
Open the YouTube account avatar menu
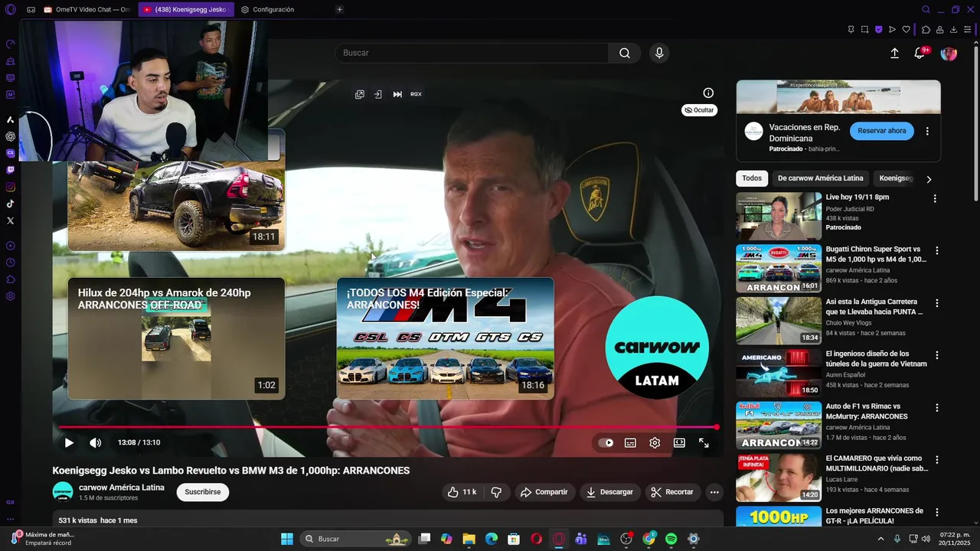pos(949,53)
